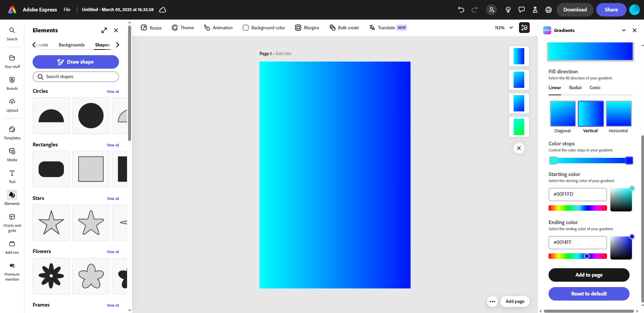Click the Share button
This screenshot has height=313, width=644.
[x=611, y=10]
